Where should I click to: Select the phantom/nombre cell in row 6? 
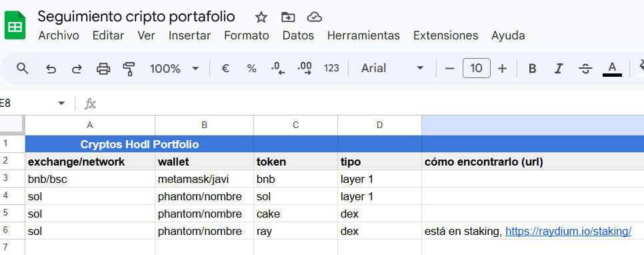pos(204,231)
